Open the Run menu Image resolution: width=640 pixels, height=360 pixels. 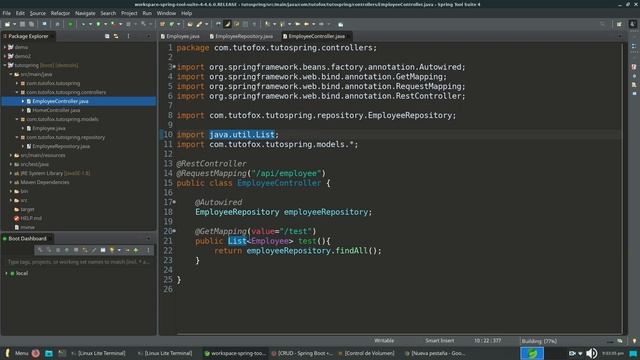click(147, 13)
